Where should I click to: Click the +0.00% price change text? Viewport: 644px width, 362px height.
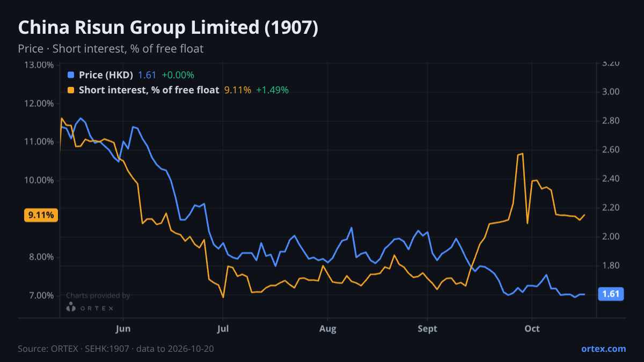pyautogui.click(x=178, y=75)
